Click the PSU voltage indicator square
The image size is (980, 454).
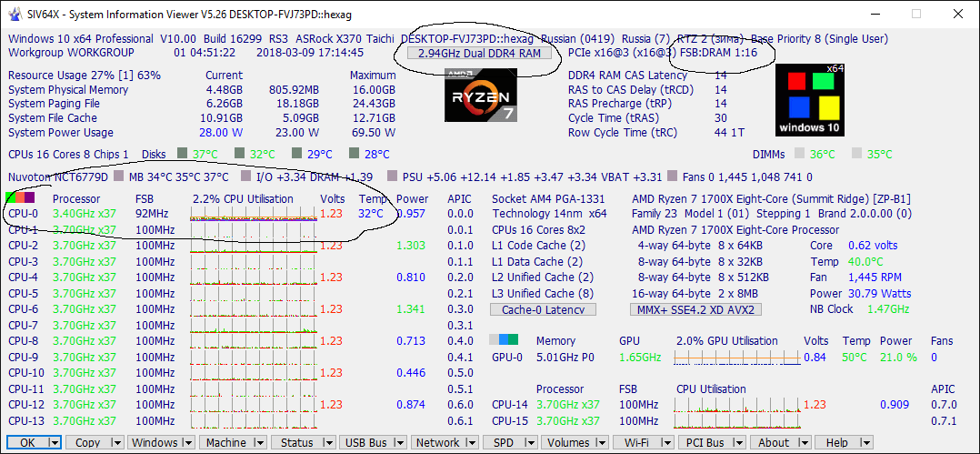coord(393,177)
